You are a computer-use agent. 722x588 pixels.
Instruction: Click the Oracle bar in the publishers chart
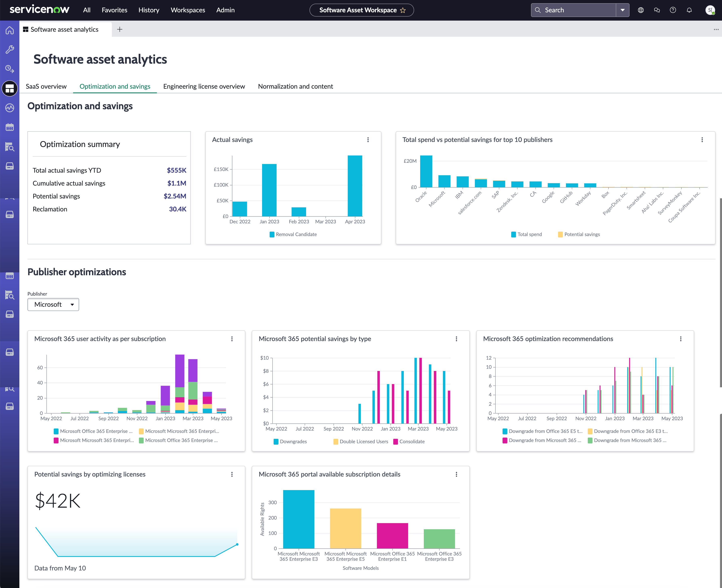point(426,171)
